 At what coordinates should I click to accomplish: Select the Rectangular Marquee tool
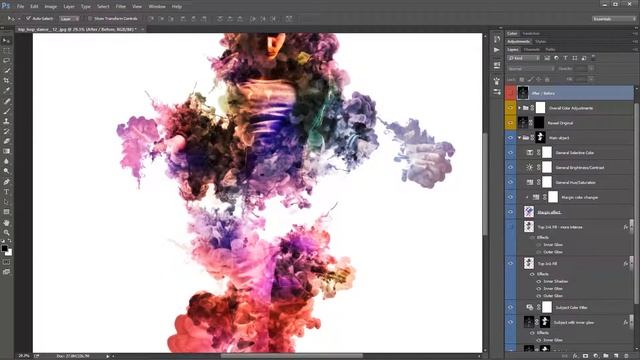tap(6, 51)
